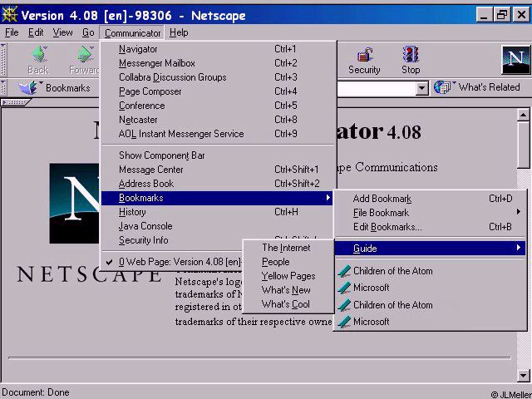Open The Internet guide entry
The height and width of the screenshot is (399, 532).
click(x=288, y=248)
